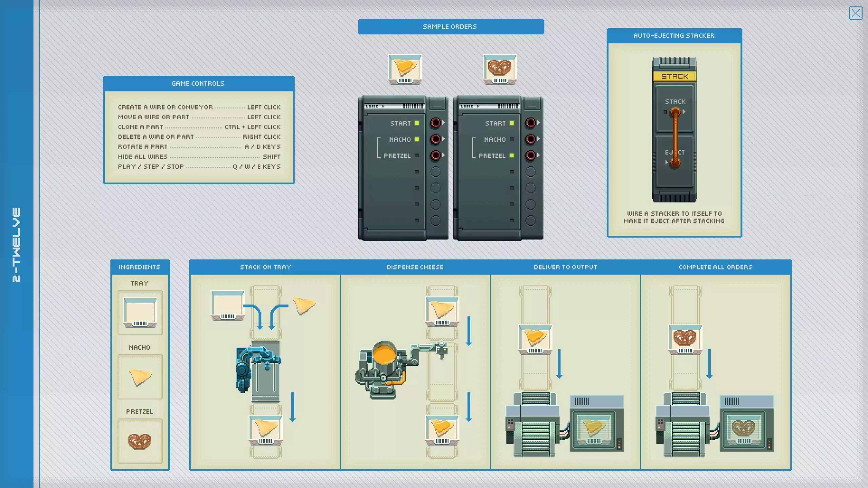Click the START output jack on the right logic board

coord(531,123)
